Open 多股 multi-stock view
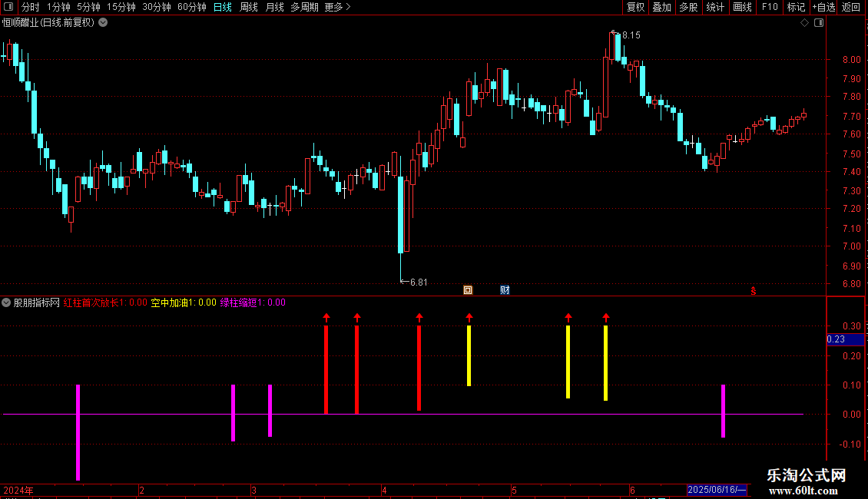 [688, 7]
